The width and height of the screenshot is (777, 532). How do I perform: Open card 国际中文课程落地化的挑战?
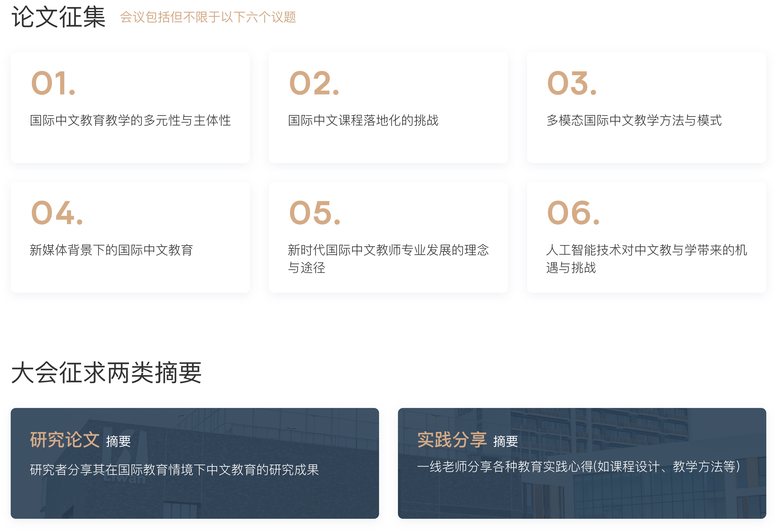click(x=388, y=108)
